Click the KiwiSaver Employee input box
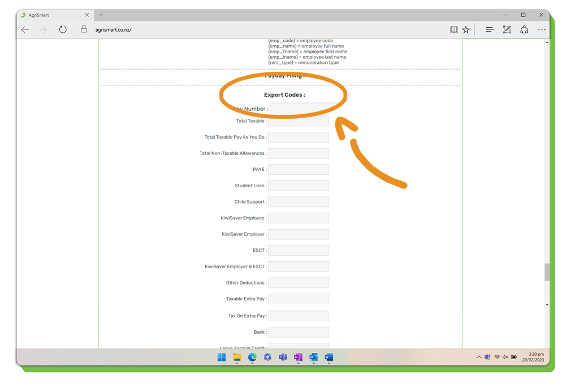The width and height of the screenshot is (579, 392). pyautogui.click(x=298, y=218)
